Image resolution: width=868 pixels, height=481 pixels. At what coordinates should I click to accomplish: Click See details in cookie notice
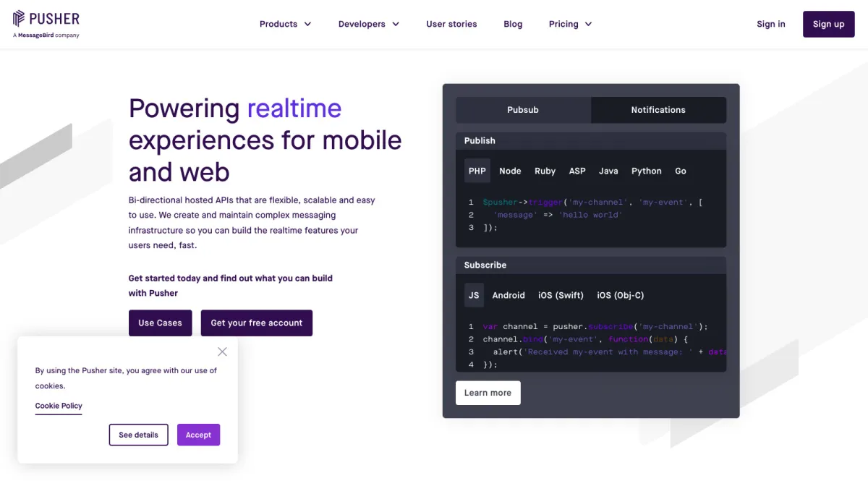pyautogui.click(x=138, y=435)
